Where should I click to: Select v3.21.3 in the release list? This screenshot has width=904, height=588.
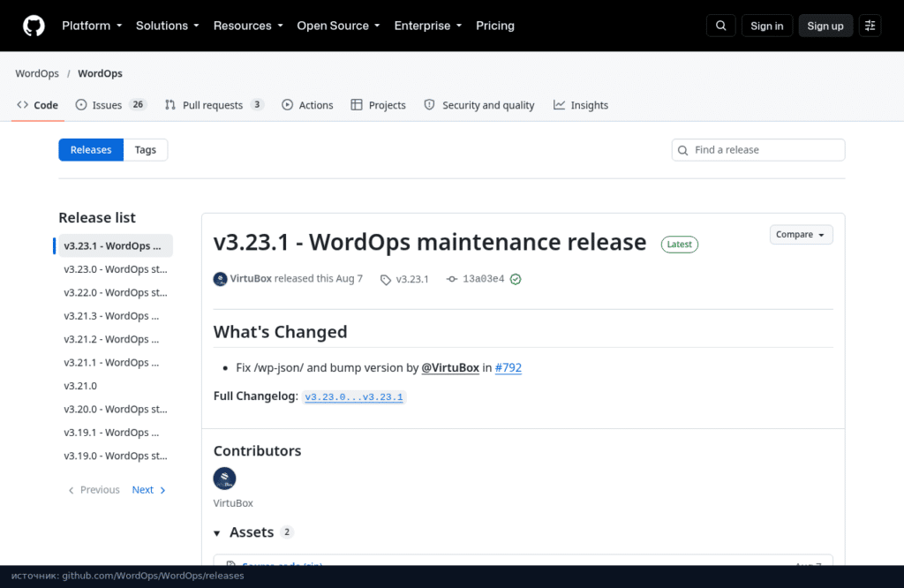116,316
